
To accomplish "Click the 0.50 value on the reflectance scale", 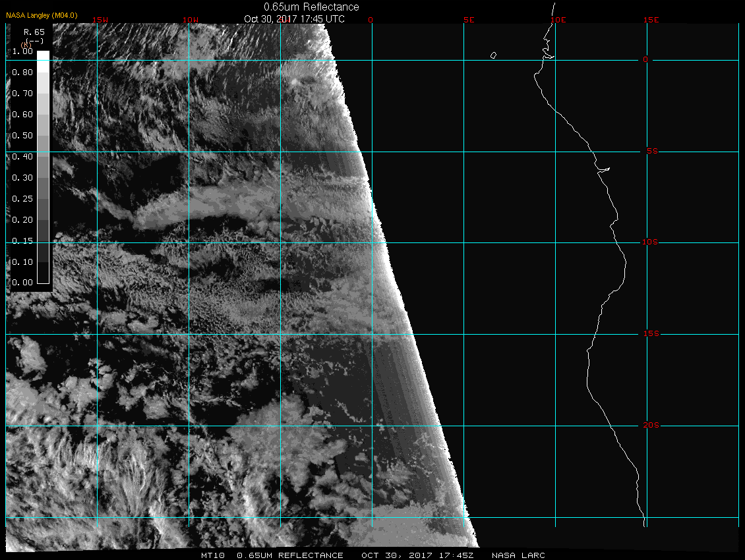I will point(22,135).
